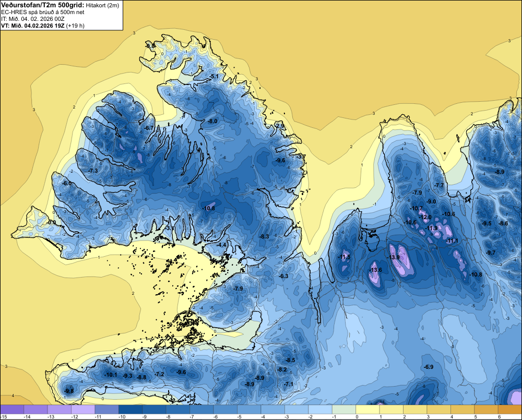Click the 6 legend scale label
This screenshot has height=420, width=522.
[499, 417]
